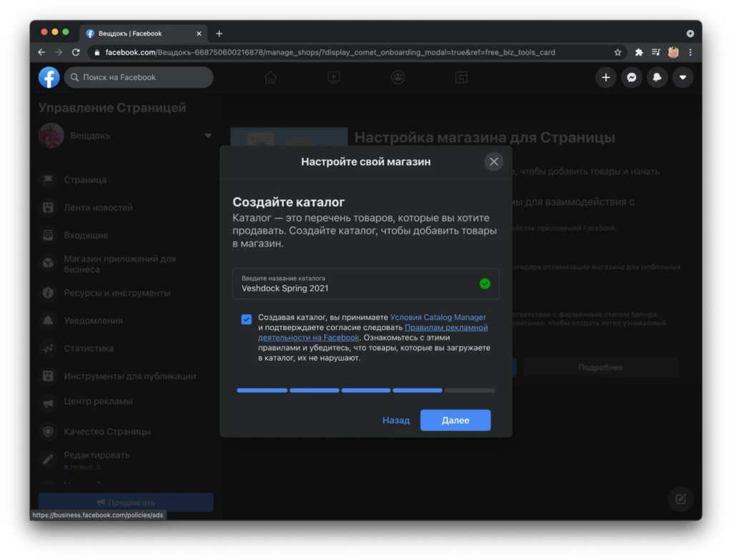
Task: Open a new browser tab
Action: pos(219,34)
